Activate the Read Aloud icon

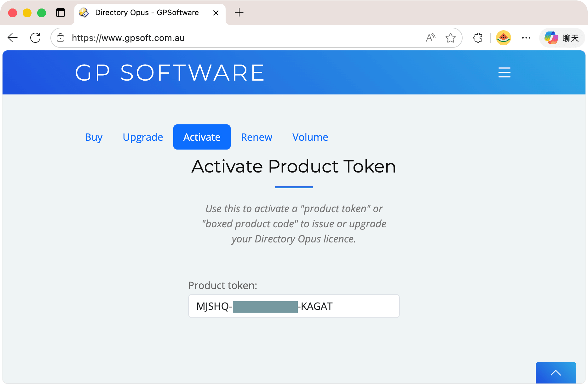[430, 38]
